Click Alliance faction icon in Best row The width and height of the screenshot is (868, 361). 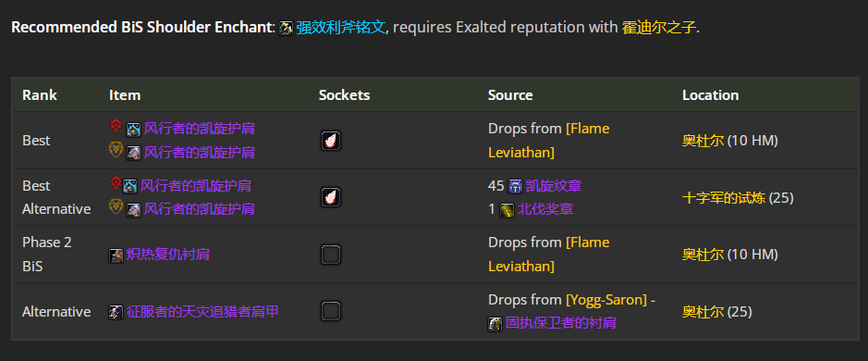[116, 149]
